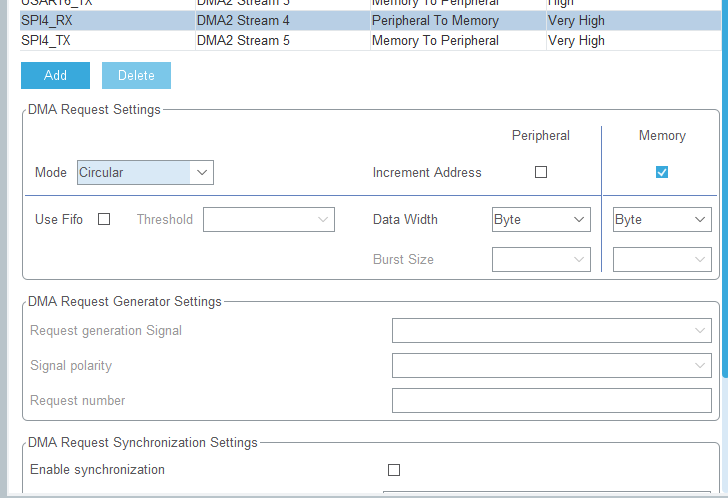The image size is (728, 499).
Task: Select the SPI4_RX row
Action: pyautogui.click(x=370, y=20)
